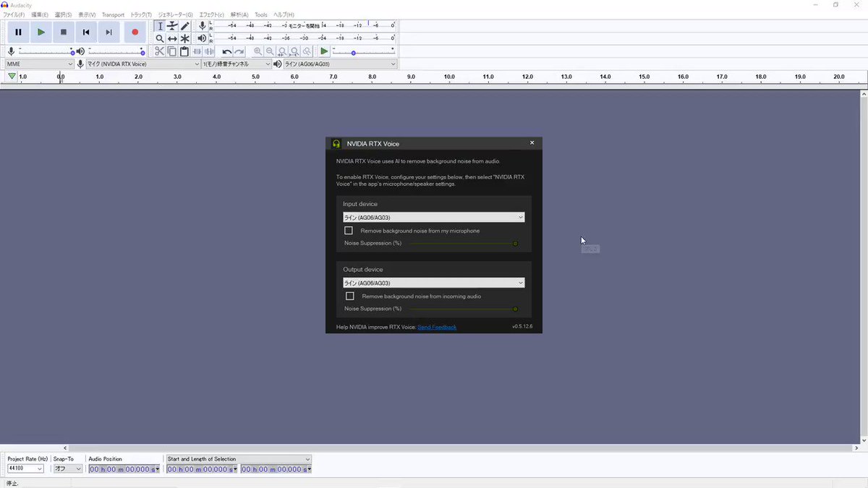Open the 1(モノ)録音チャンネル dropdown
The width and height of the screenshot is (868, 488).
(x=237, y=64)
